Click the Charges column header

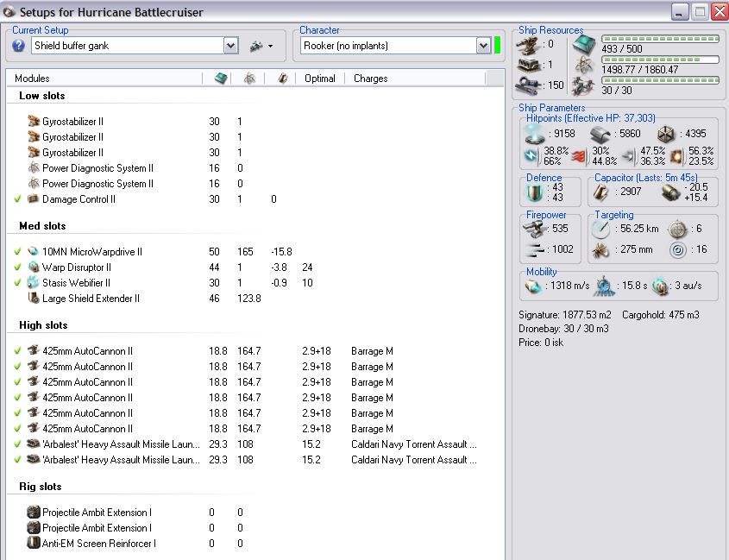tap(370, 79)
